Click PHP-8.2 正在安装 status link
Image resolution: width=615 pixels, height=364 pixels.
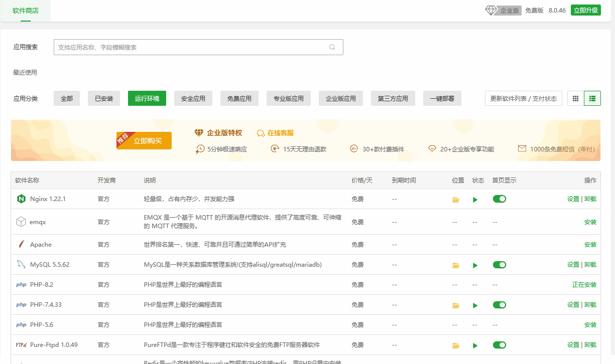click(584, 285)
